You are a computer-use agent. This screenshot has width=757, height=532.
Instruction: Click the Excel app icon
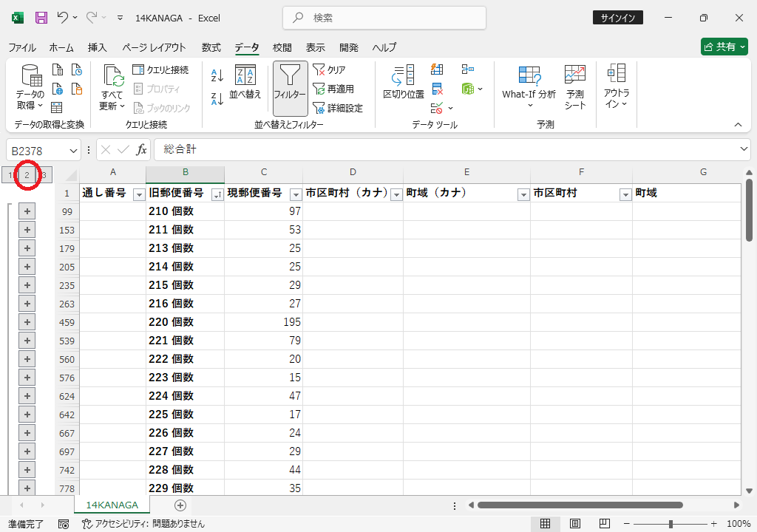[18, 18]
